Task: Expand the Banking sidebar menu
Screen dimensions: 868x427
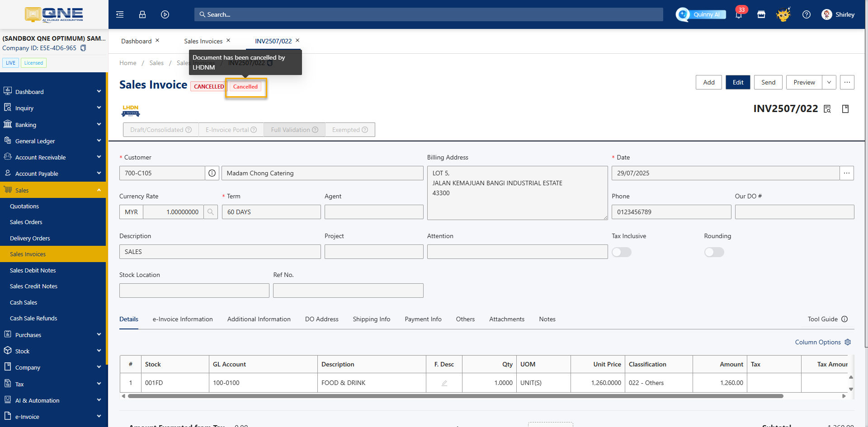Action: coord(53,125)
